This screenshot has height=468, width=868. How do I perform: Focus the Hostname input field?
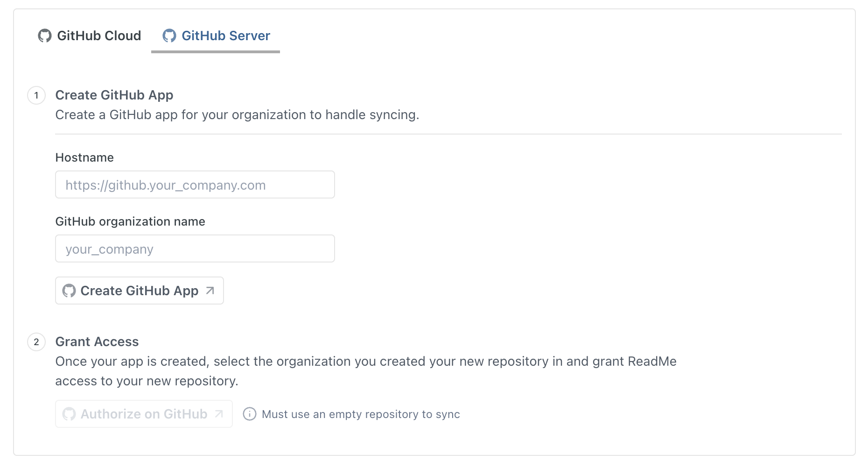pos(195,184)
